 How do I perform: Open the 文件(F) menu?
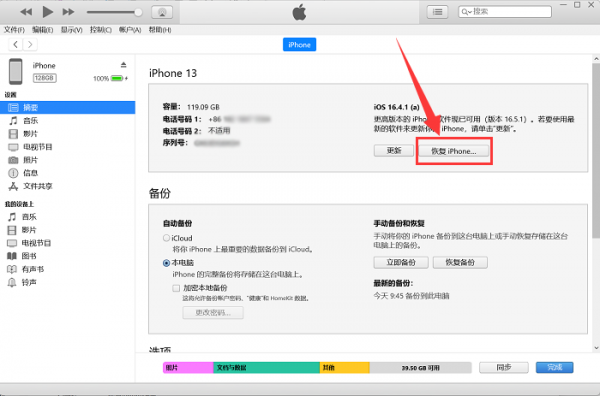click(x=14, y=29)
